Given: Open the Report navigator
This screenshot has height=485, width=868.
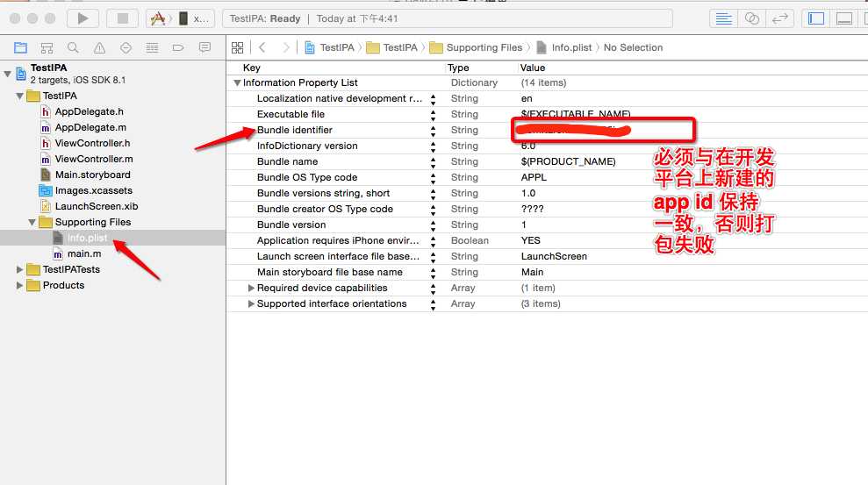Looking at the screenshot, I should pyautogui.click(x=204, y=47).
